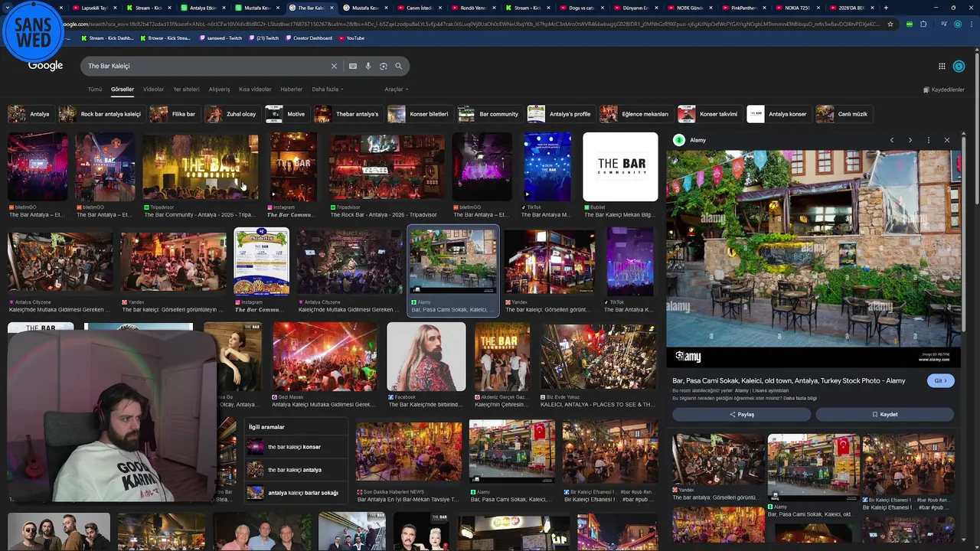Expand the Araçlar dropdown

(x=396, y=90)
